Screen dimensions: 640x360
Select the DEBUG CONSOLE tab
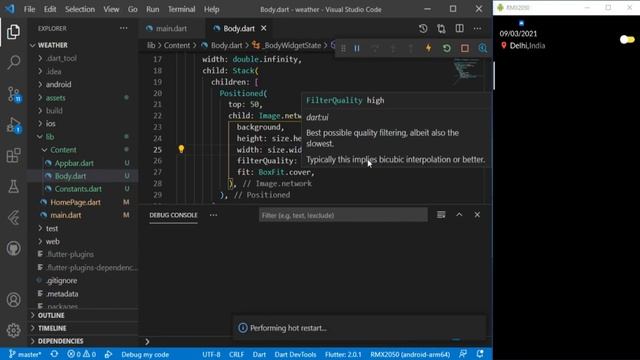point(173,215)
